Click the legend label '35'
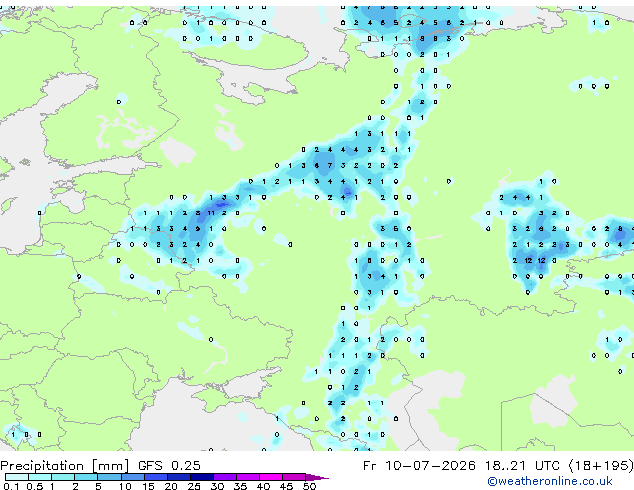The height and width of the screenshot is (490, 634). click(x=240, y=486)
